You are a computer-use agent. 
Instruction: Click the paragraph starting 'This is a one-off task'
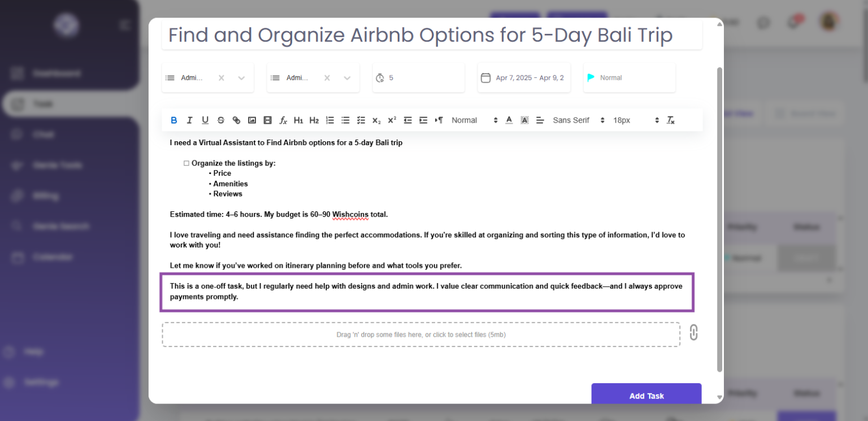pos(427,292)
